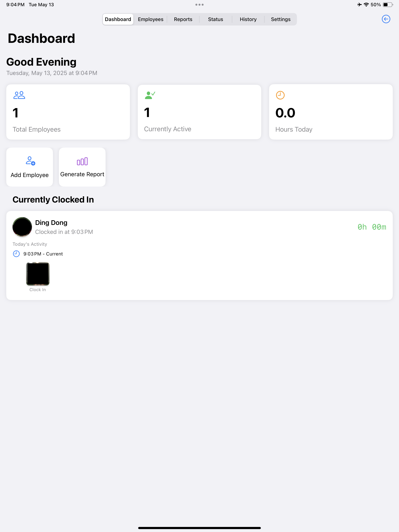The height and width of the screenshot is (532, 399).
Task: Tap the airplane mode icon in the status bar
Action: [x=359, y=4]
